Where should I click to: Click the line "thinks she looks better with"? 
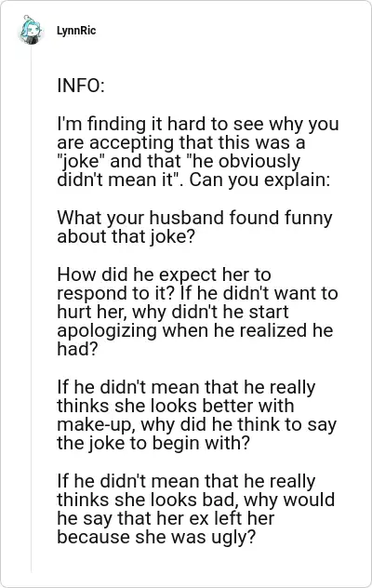pyautogui.click(x=176, y=406)
